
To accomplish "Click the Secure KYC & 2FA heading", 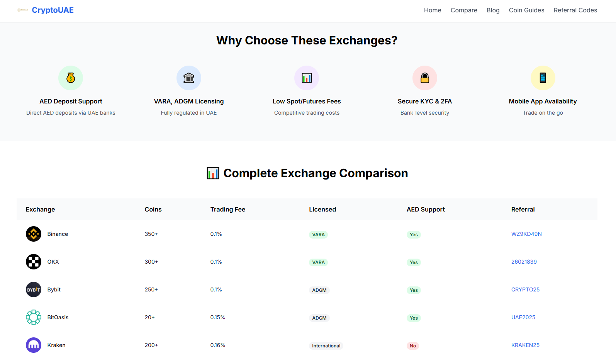I will [425, 101].
